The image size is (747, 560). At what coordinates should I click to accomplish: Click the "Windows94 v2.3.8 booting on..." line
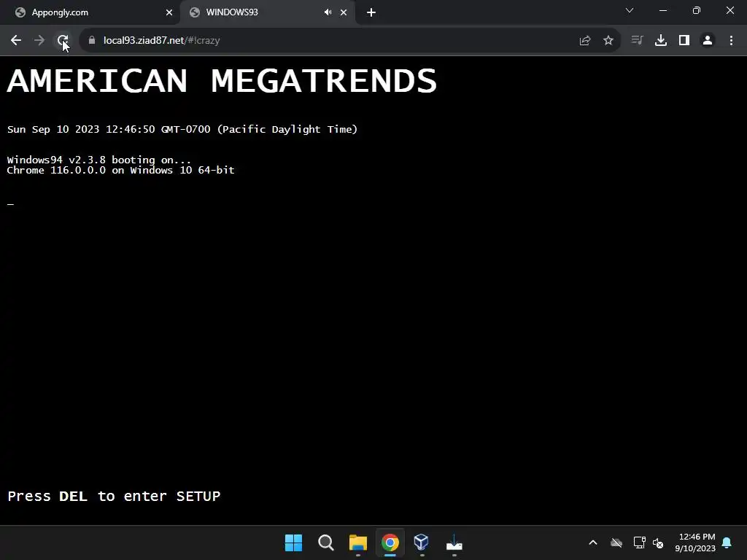click(x=99, y=160)
